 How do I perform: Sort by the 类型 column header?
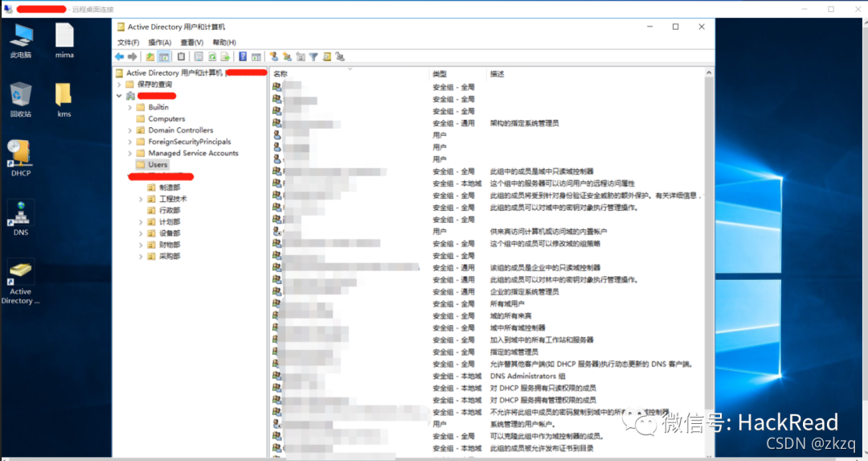coord(458,74)
